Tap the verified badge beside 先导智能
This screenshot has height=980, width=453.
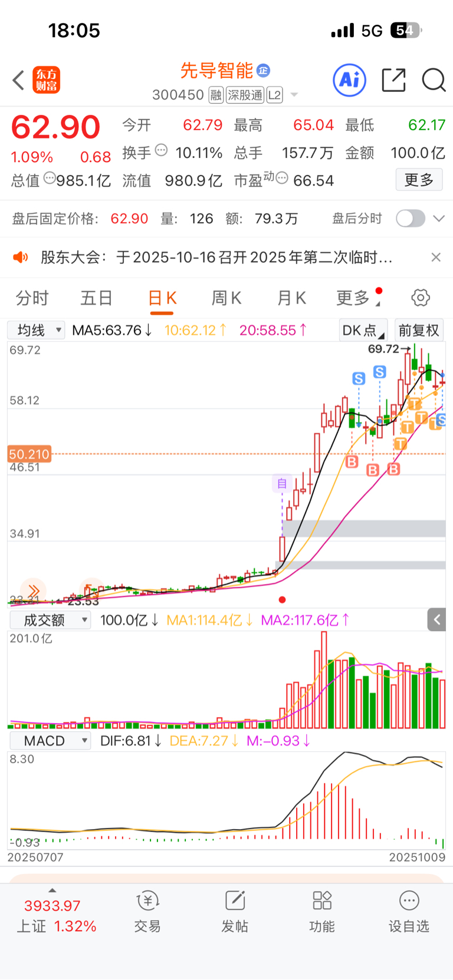(264, 70)
